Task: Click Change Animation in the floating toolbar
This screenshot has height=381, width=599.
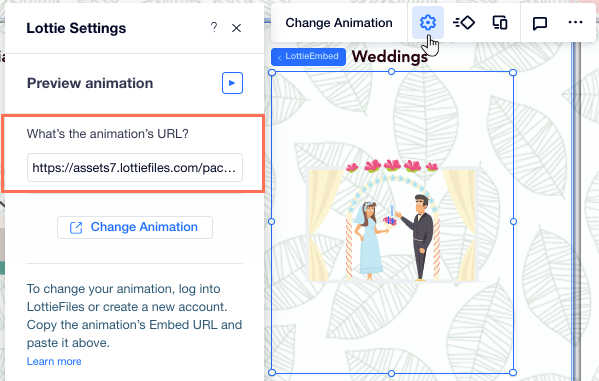Action: 339,23
